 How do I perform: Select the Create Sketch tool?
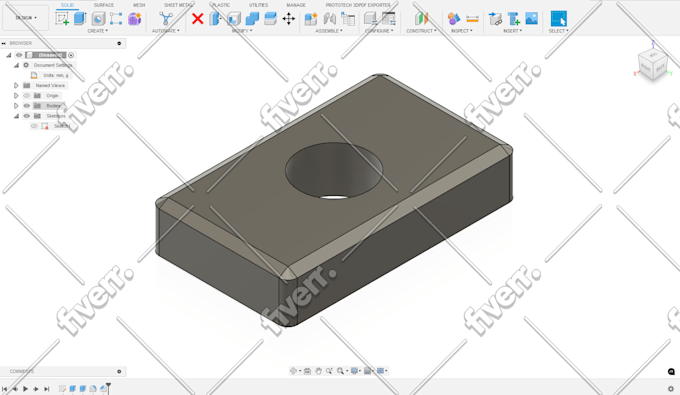(x=62, y=19)
